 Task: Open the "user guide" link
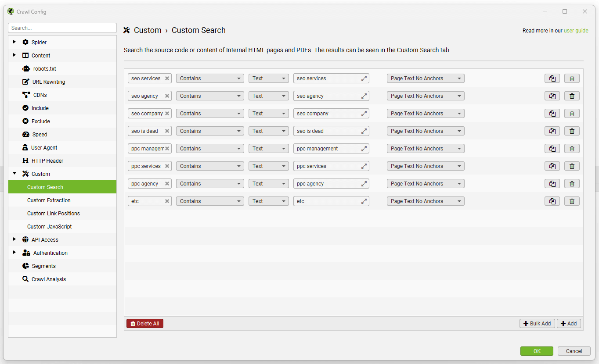[x=576, y=31]
